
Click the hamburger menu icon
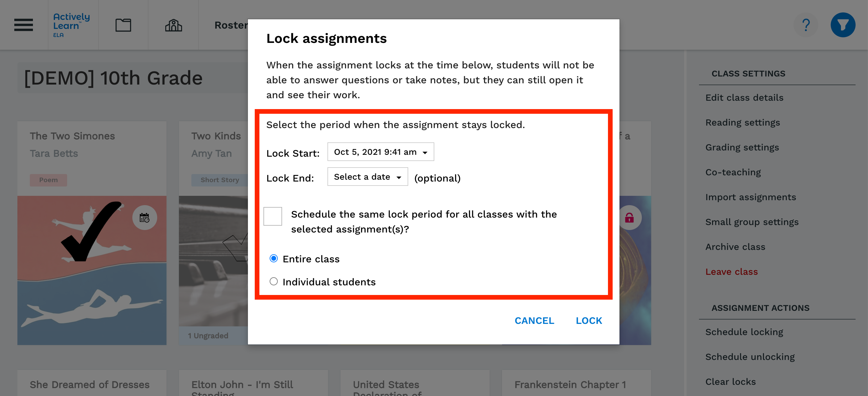[x=24, y=25]
